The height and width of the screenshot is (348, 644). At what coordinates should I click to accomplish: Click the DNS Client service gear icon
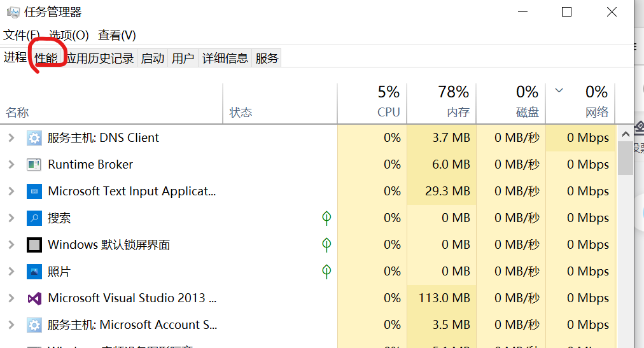[x=34, y=138]
